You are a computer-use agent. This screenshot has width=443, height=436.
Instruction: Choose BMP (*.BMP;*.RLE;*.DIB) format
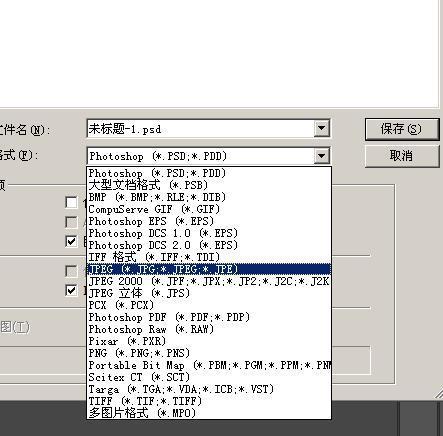(209, 197)
